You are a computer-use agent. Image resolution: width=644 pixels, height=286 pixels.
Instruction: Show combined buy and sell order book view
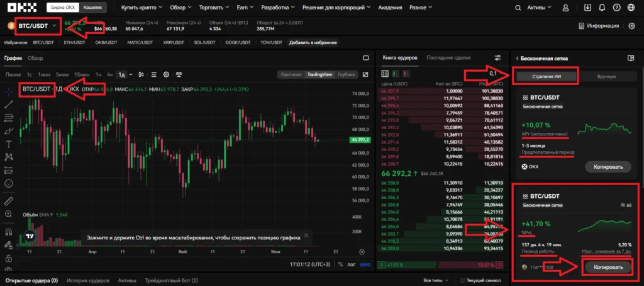pos(385,74)
